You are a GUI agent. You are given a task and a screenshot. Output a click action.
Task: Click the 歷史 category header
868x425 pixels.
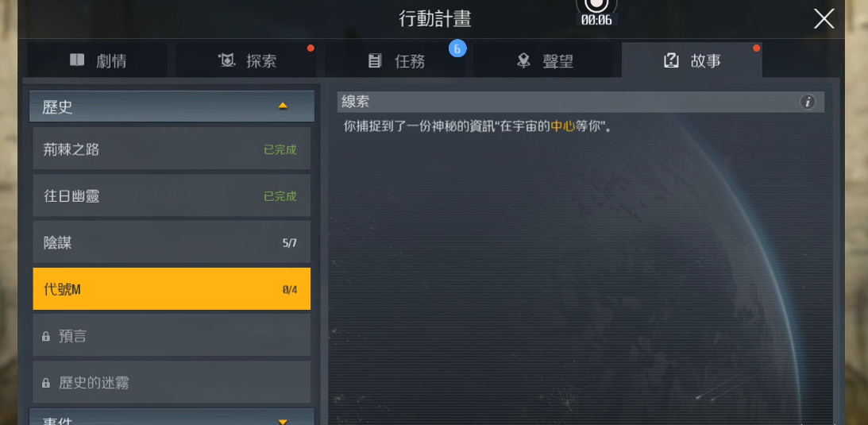tap(172, 106)
